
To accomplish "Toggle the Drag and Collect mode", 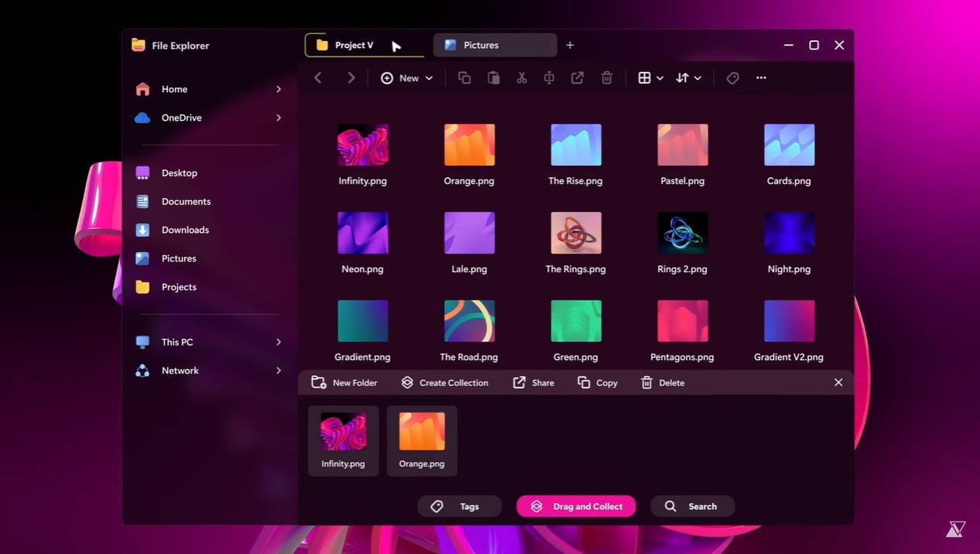I will click(x=576, y=507).
